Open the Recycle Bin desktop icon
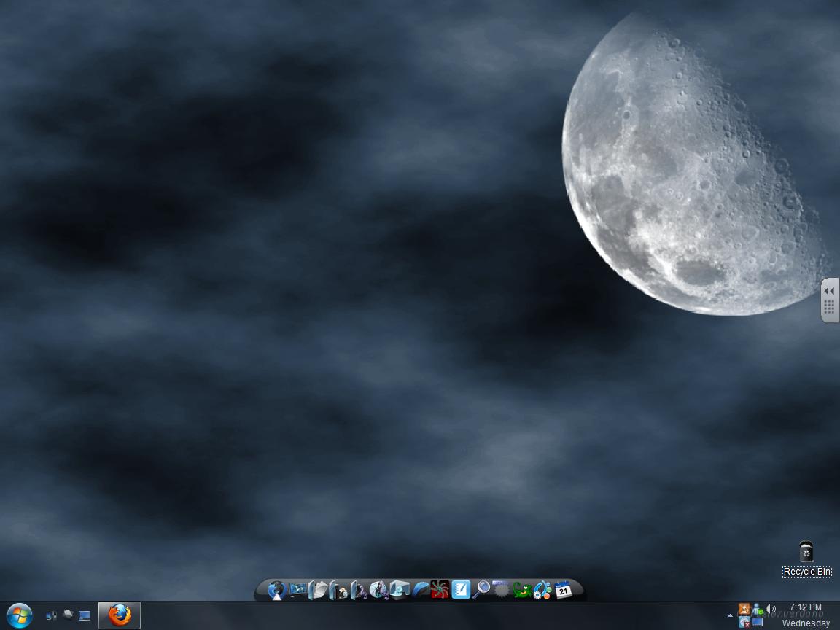840x630 pixels. click(806, 552)
